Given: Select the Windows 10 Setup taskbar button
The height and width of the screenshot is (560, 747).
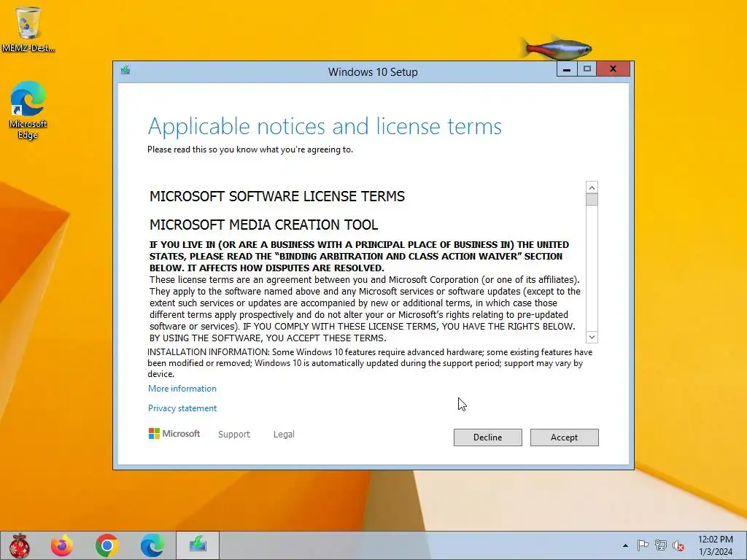Looking at the screenshot, I should [198, 545].
